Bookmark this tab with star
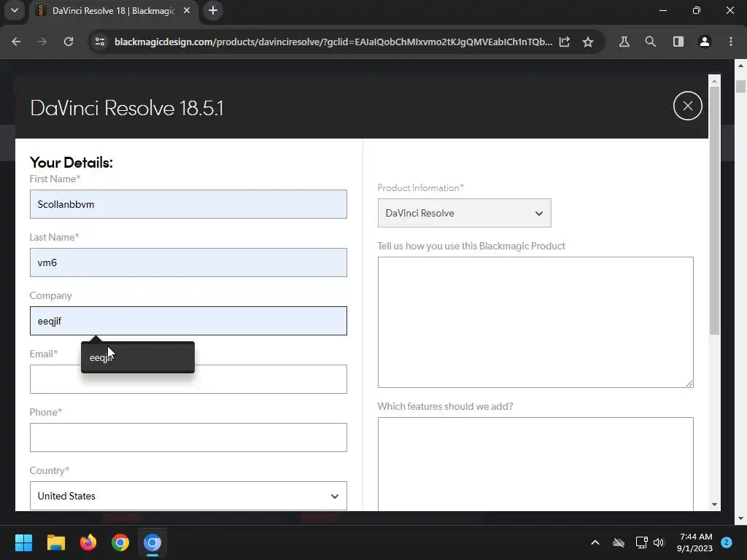 (x=588, y=42)
